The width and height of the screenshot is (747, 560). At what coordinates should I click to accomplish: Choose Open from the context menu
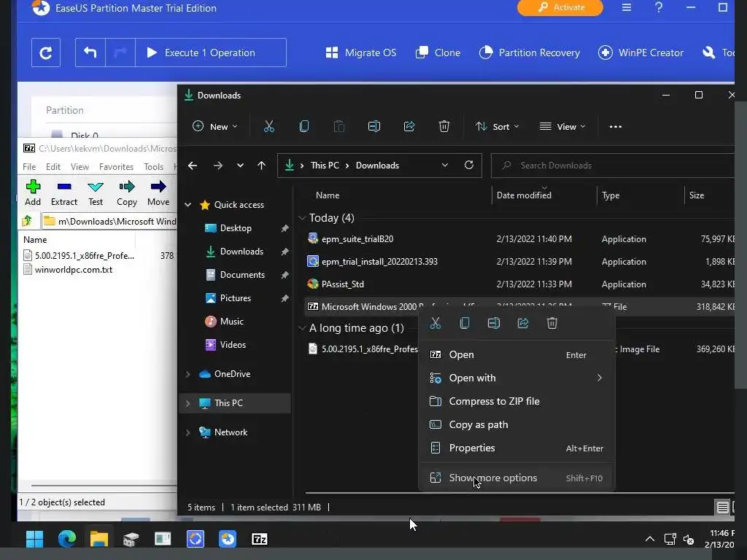click(x=516, y=355)
